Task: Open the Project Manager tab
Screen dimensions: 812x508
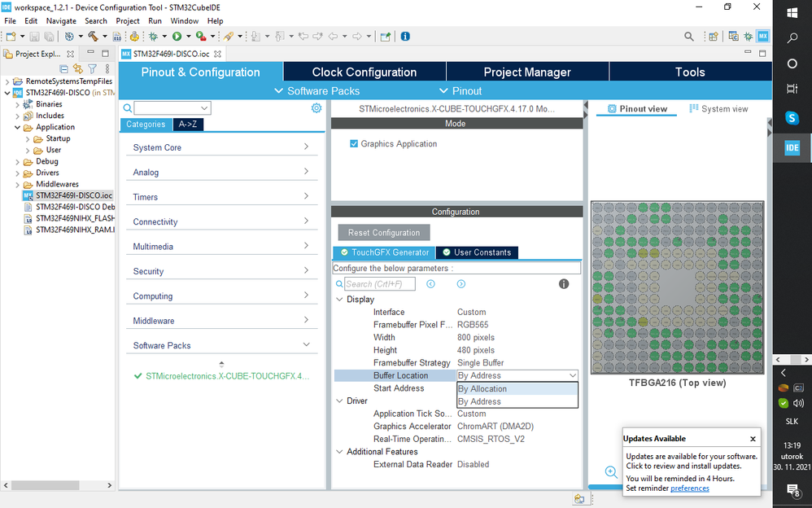Action: pyautogui.click(x=527, y=72)
